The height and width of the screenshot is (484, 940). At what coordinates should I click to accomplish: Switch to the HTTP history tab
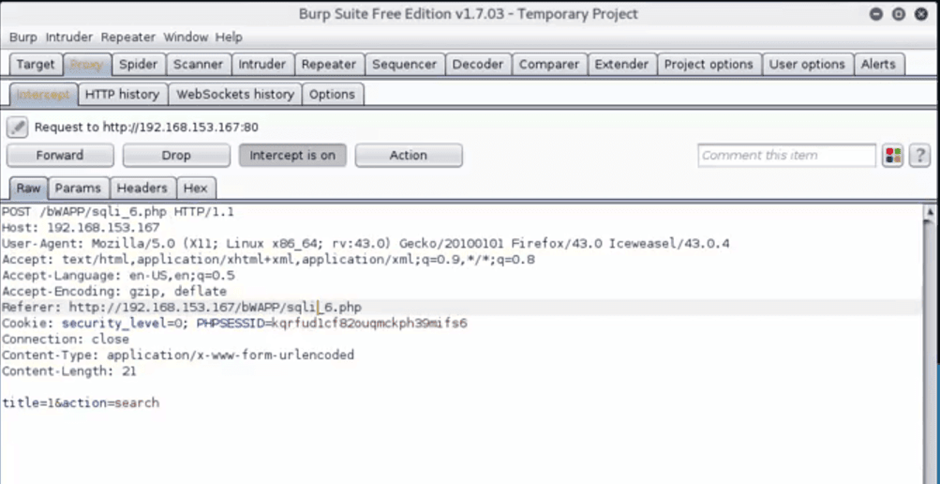[122, 94]
